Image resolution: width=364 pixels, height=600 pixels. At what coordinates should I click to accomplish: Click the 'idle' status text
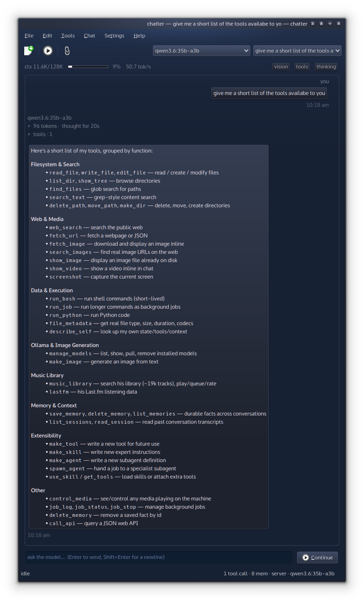coord(26,574)
